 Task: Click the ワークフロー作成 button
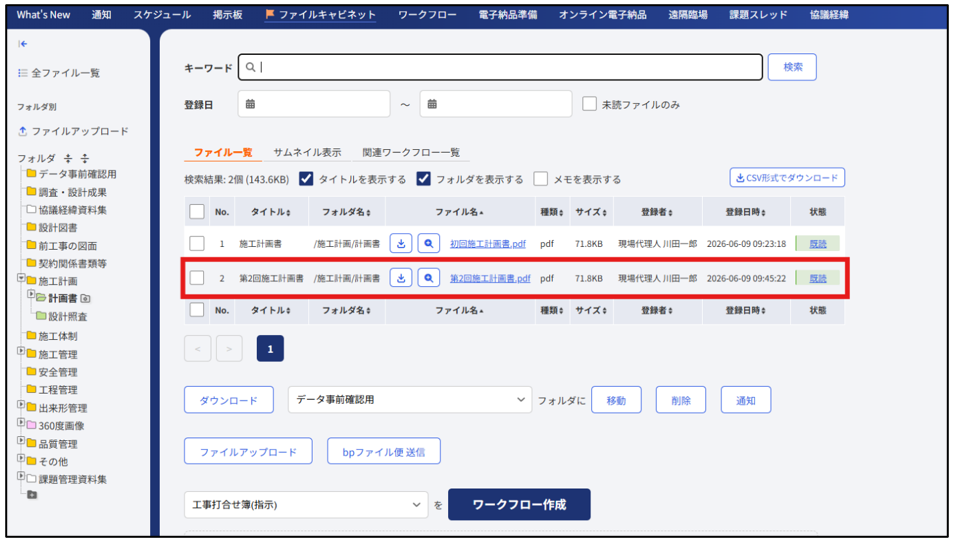point(519,504)
